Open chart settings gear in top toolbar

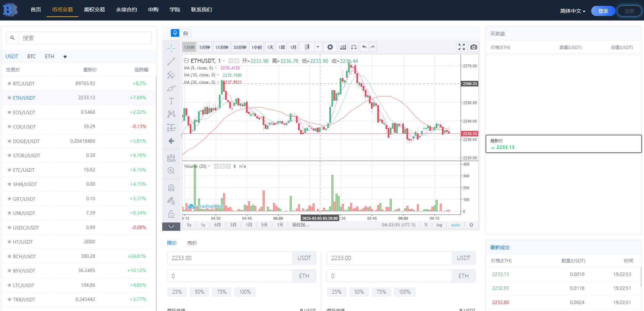(x=330, y=47)
